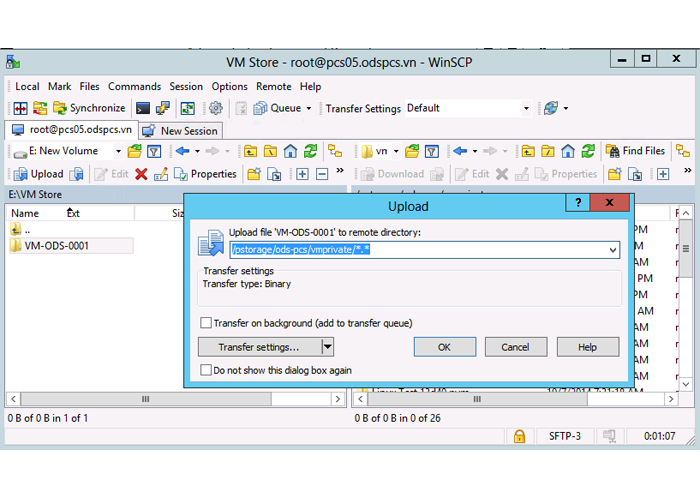700x500 pixels.
Task: Open the Transfer settings button dropdown arrow
Action: pyautogui.click(x=328, y=347)
